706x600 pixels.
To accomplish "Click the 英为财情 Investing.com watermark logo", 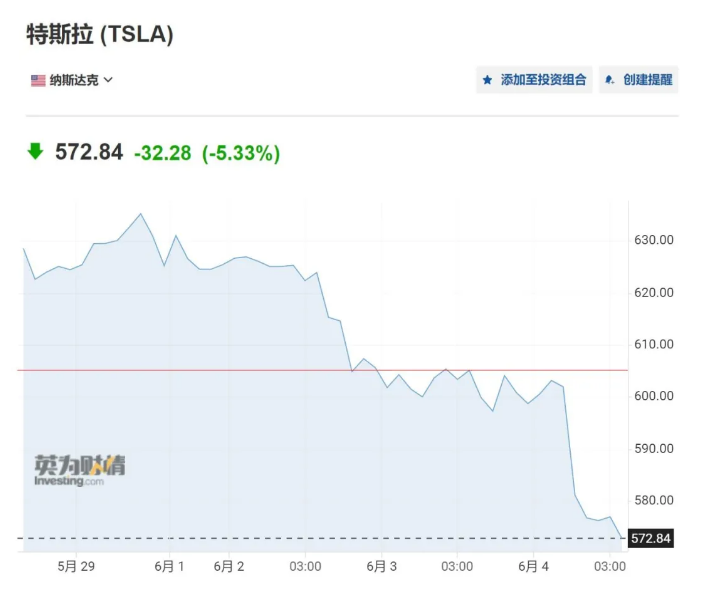I will pos(79,471).
